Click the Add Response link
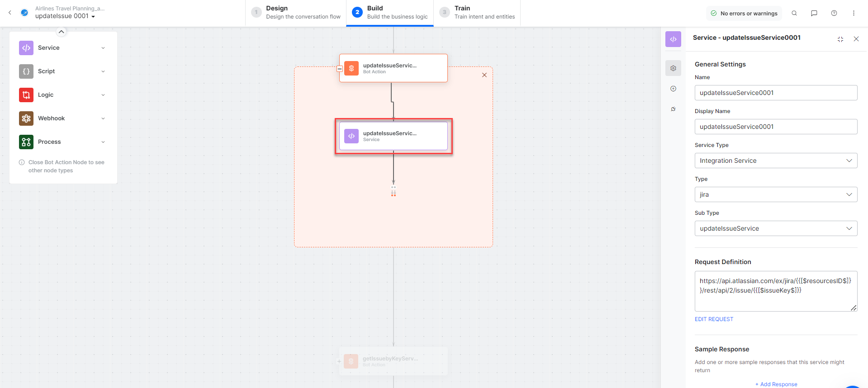Viewport: 868px width, 388px height. pos(776,384)
